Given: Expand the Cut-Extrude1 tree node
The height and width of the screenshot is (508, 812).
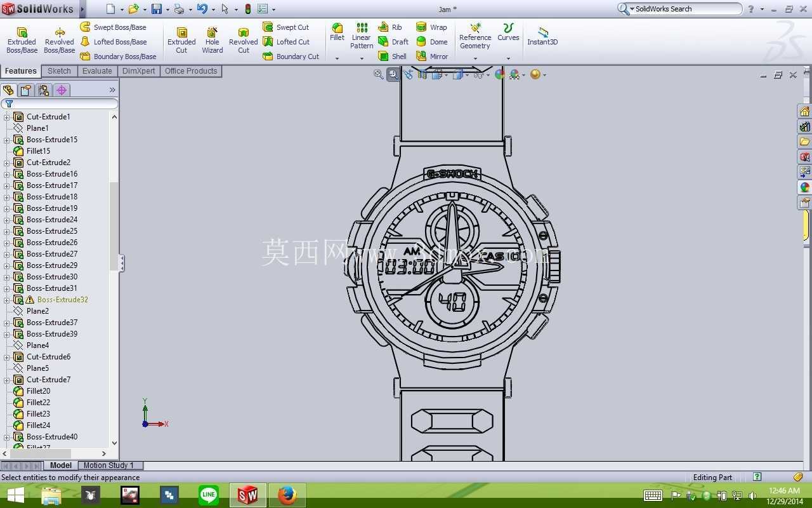Looking at the screenshot, I should 7,117.
